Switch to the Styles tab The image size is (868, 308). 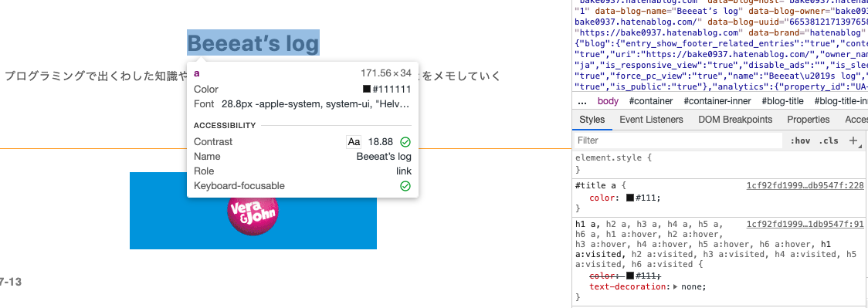pyautogui.click(x=592, y=120)
